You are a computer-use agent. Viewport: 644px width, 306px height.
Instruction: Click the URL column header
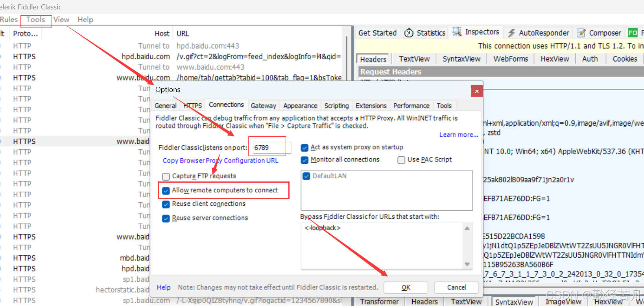[x=183, y=34]
